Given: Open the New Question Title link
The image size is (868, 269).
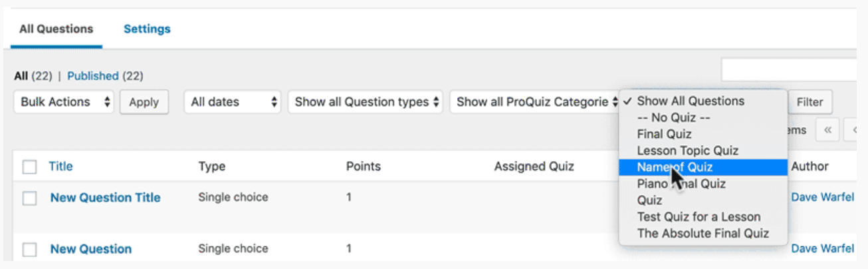Looking at the screenshot, I should 105,198.
